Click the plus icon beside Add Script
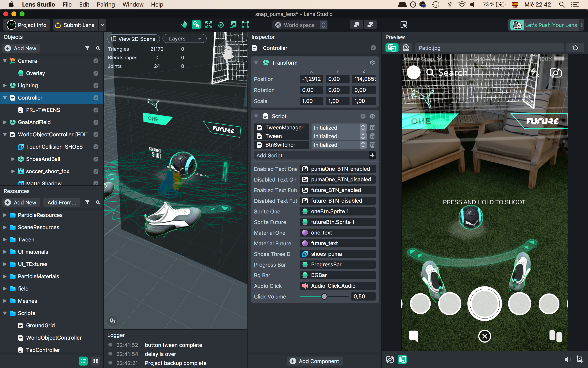This screenshot has width=588, height=368. point(372,156)
